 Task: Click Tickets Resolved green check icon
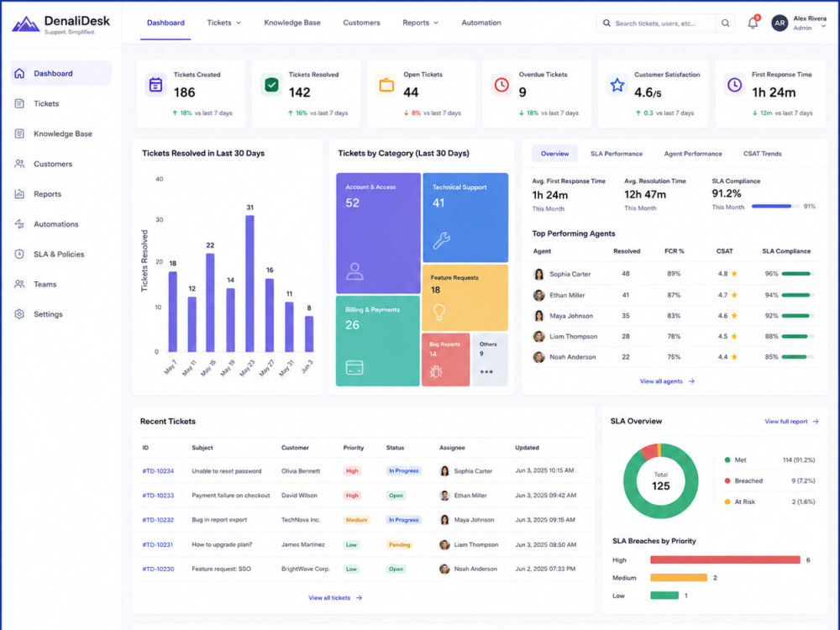click(x=271, y=85)
